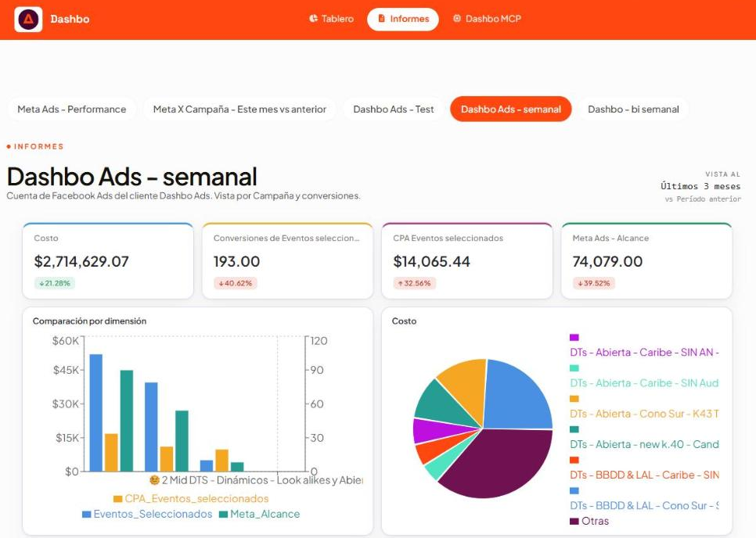Open the Últimos 3 meses period selector
This screenshot has height=538, width=756.
700,186
